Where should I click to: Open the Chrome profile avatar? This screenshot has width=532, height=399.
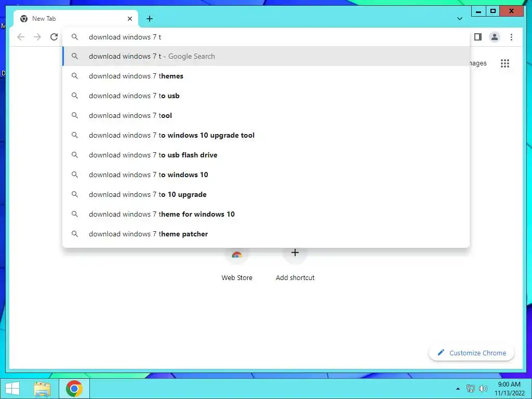click(495, 37)
